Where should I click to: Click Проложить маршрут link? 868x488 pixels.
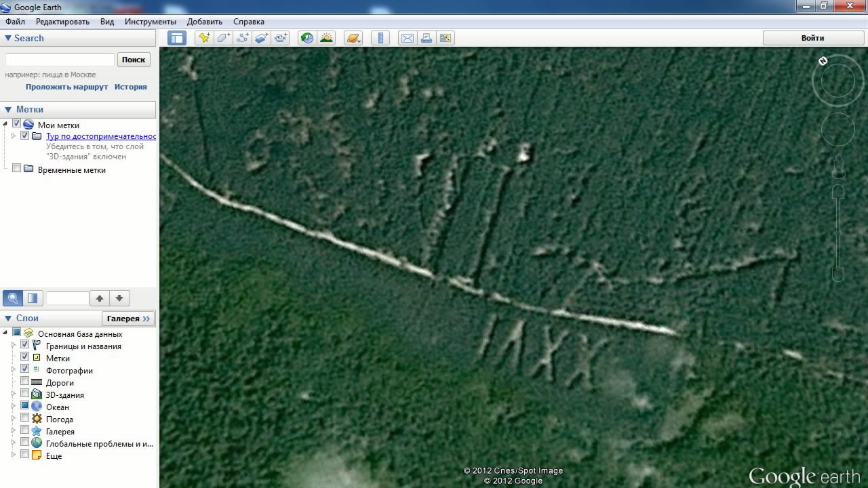pos(66,87)
